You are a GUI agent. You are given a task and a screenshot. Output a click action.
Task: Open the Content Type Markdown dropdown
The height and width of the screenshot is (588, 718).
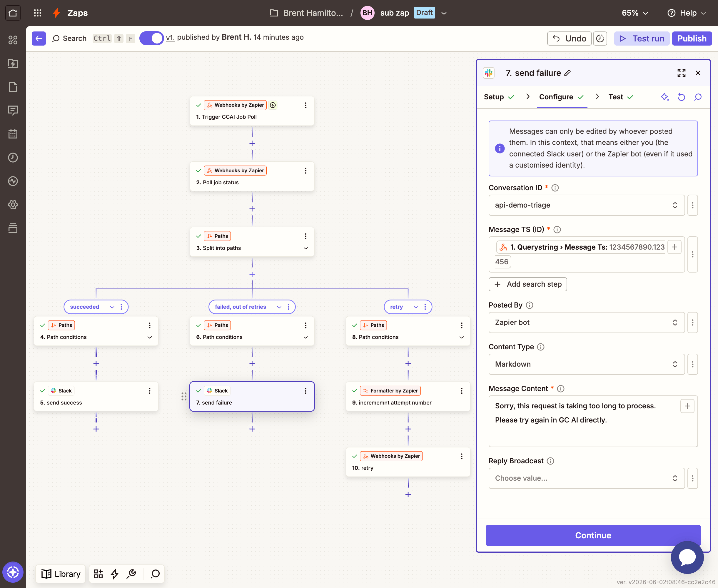(x=587, y=364)
